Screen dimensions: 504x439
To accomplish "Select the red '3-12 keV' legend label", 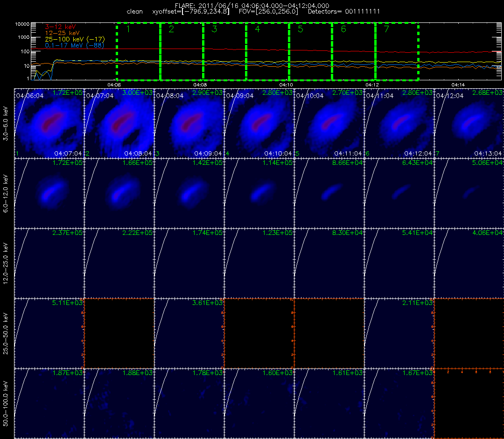I will click(60, 27).
